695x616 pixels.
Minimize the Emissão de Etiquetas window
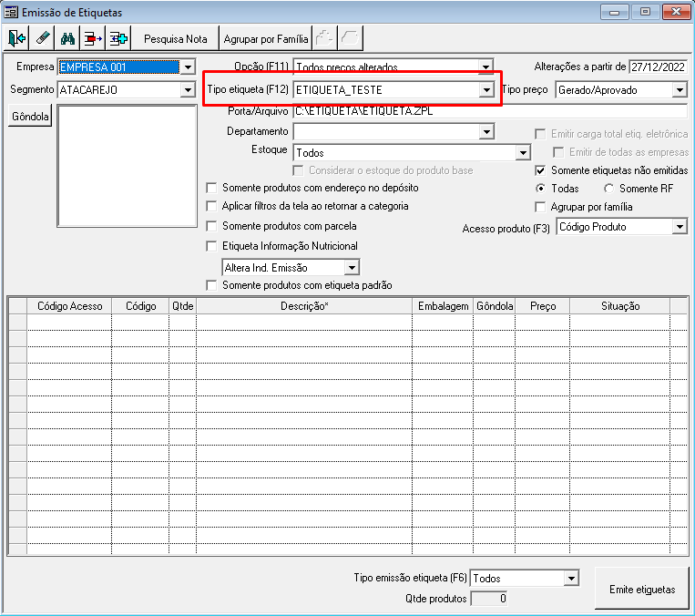614,12
